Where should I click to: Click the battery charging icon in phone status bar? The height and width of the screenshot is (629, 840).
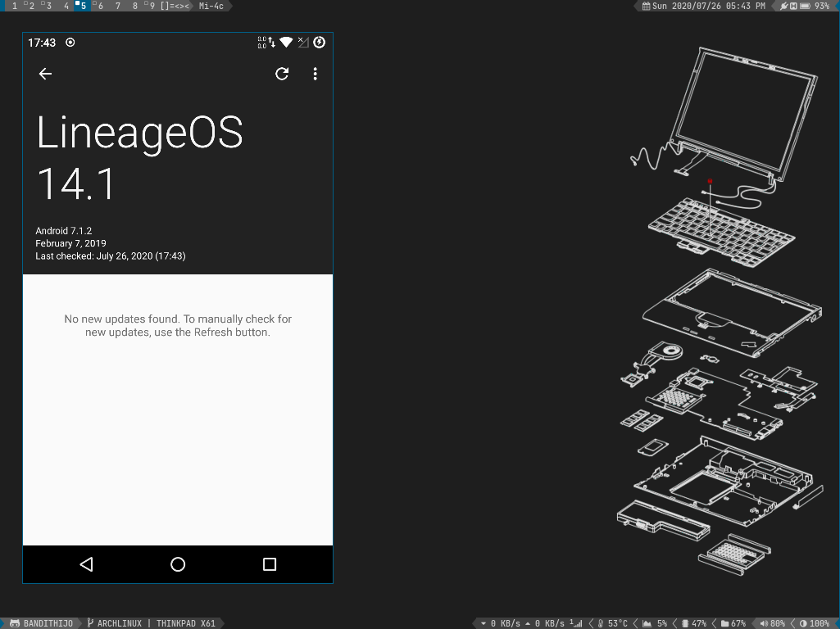coord(320,43)
